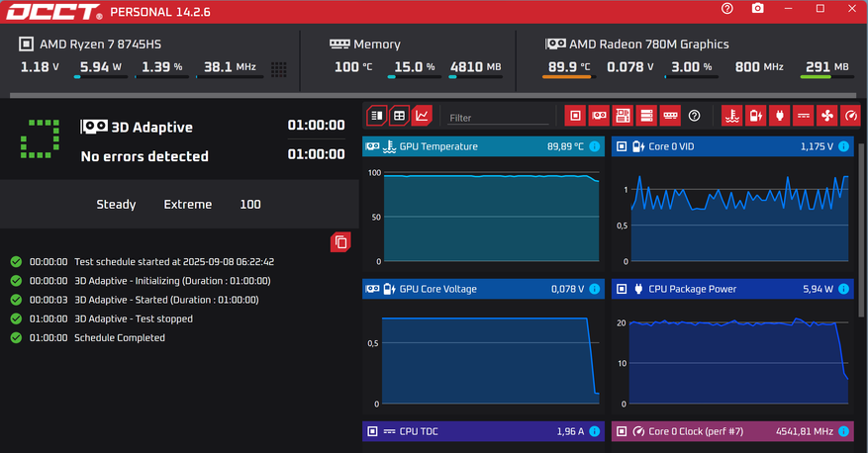Open GPU Temperature info details
The height and width of the screenshot is (453, 868).
coord(595,146)
